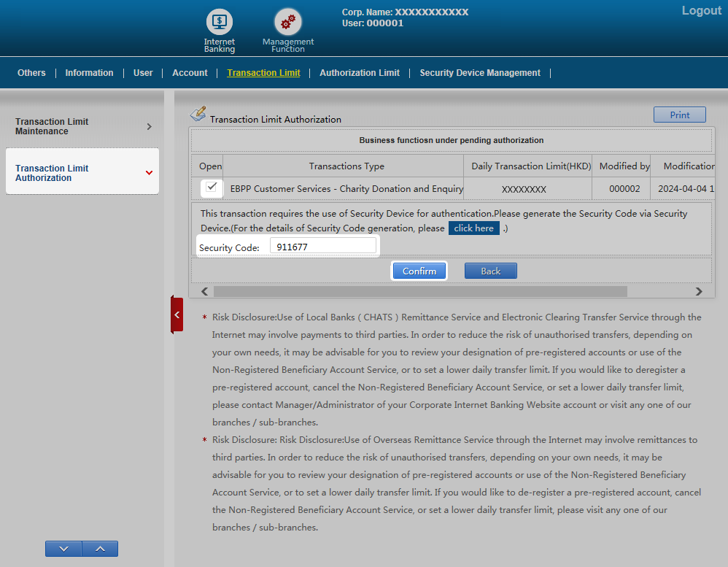
Task: Click the sidebar scroll down arrow button
Action: coord(63,549)
